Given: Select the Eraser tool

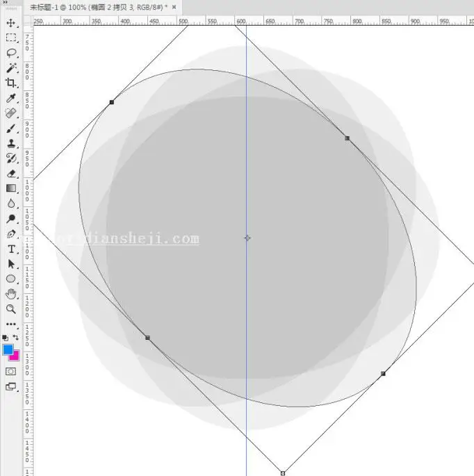Looking at the screenshot, I should pos(11,174).
